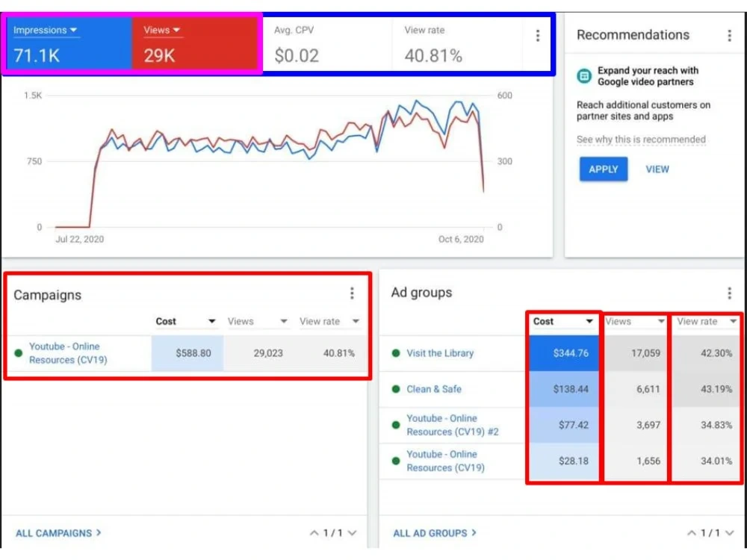Open the Impressions metric dropdown

click(46, 30)
